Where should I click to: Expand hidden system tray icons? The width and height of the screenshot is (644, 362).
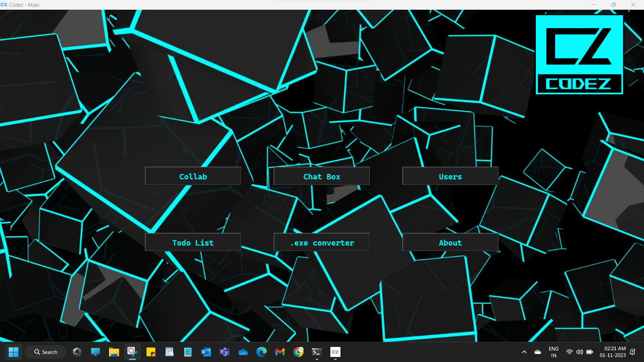524,352
